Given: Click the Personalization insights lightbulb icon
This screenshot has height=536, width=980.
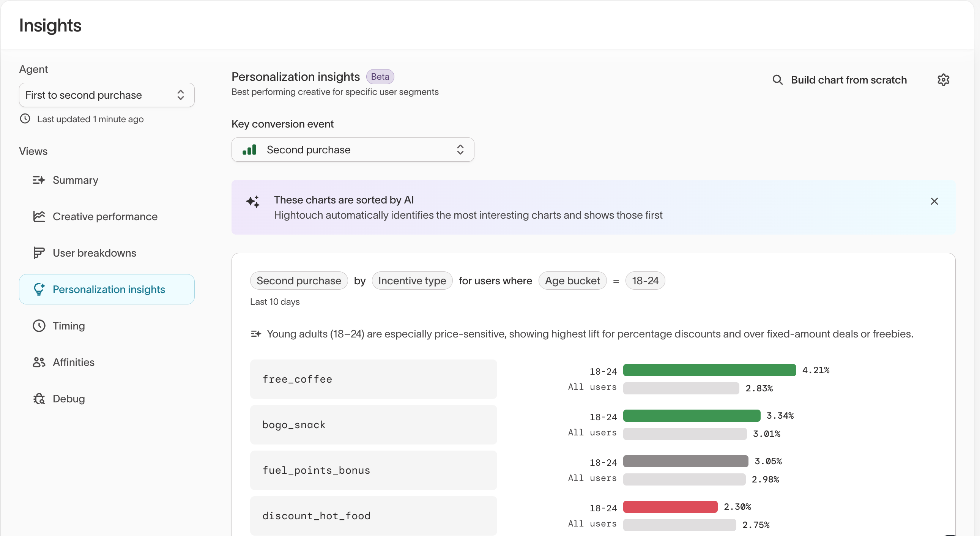Looking at the screenshot, I should (39, 289).
